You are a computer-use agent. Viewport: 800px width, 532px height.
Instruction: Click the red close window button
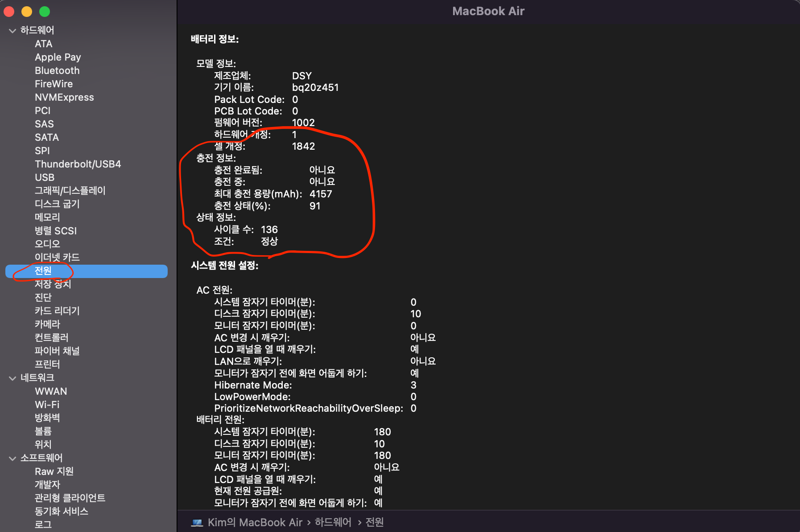click(9, 12)
